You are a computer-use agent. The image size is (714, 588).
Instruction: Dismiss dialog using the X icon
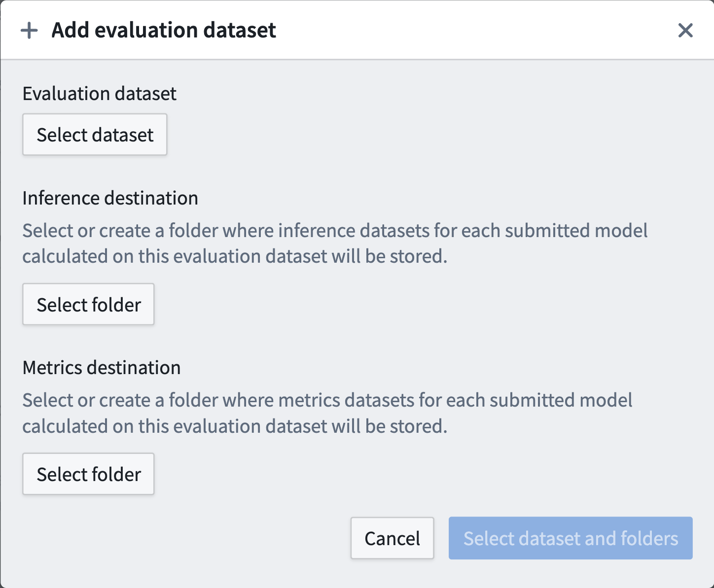coord(685,31)
